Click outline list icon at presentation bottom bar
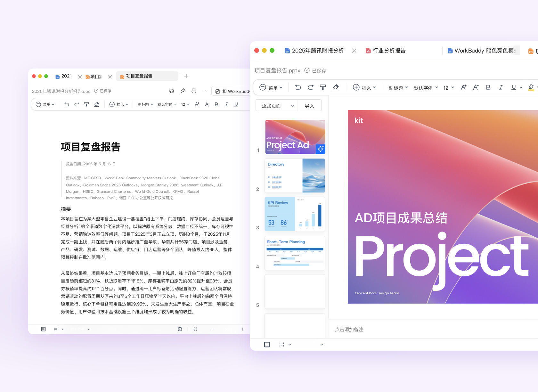This screenshot has width=538, height=392. click(267, 345)
